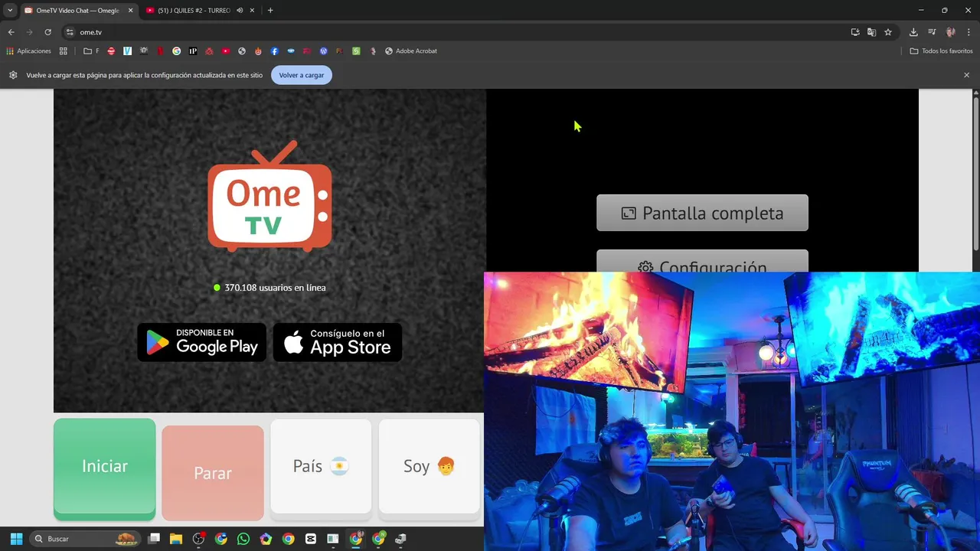Open the tab search dropdown

pyautogui.click(x=10, y=11)
